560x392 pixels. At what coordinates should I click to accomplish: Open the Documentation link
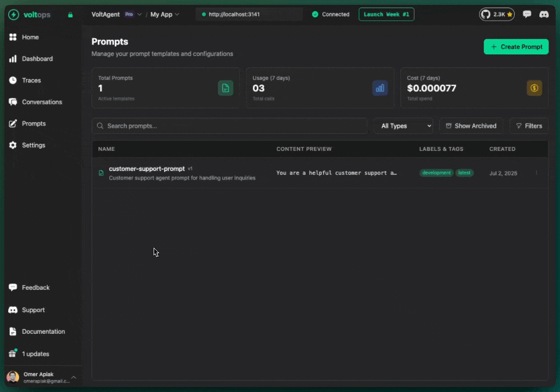(x=43, y=332)
